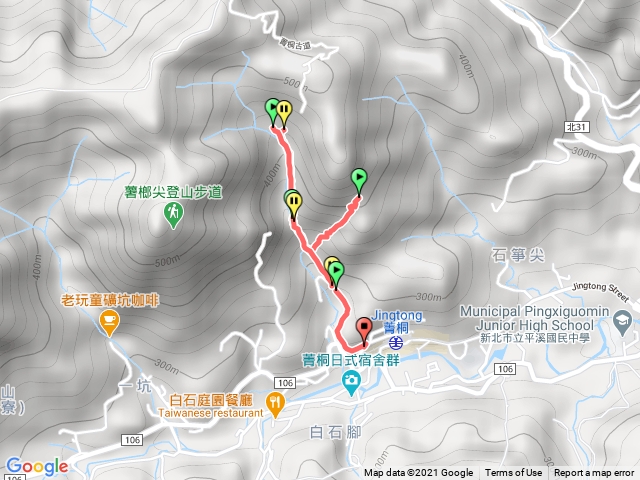
Task: Select the 老玩童礦坑咖啡 label
Action: pyautogui.click(x=109, y=301)
